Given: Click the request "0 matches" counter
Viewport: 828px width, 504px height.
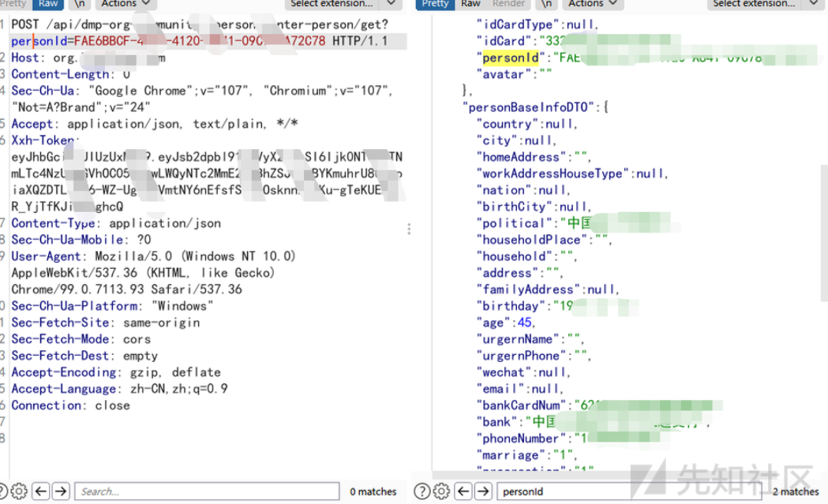Looking at the screenshot, I should tap(373, 491).
